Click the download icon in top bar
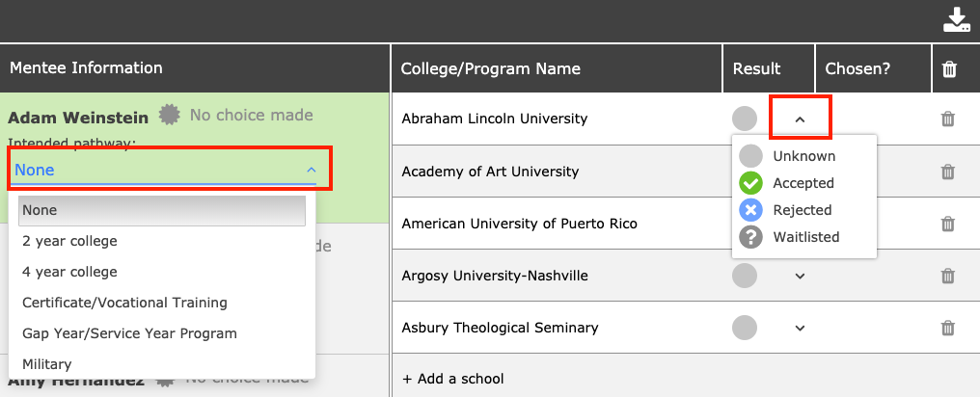980x397 pixels. coord(955,20)
